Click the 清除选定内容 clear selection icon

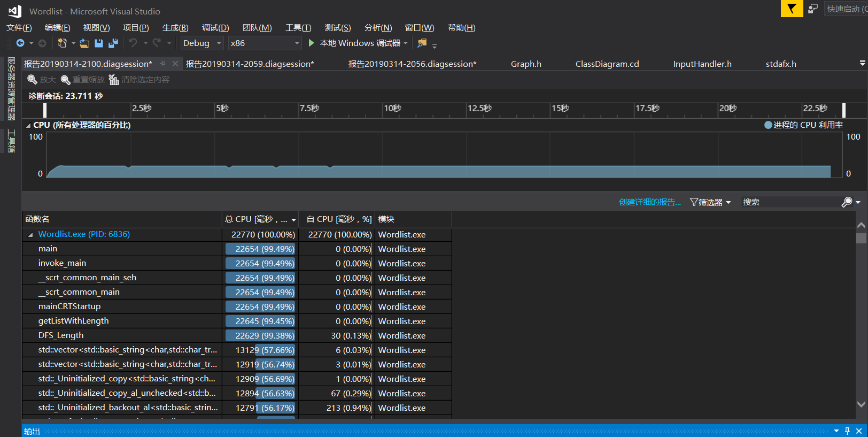coord(114,80)
